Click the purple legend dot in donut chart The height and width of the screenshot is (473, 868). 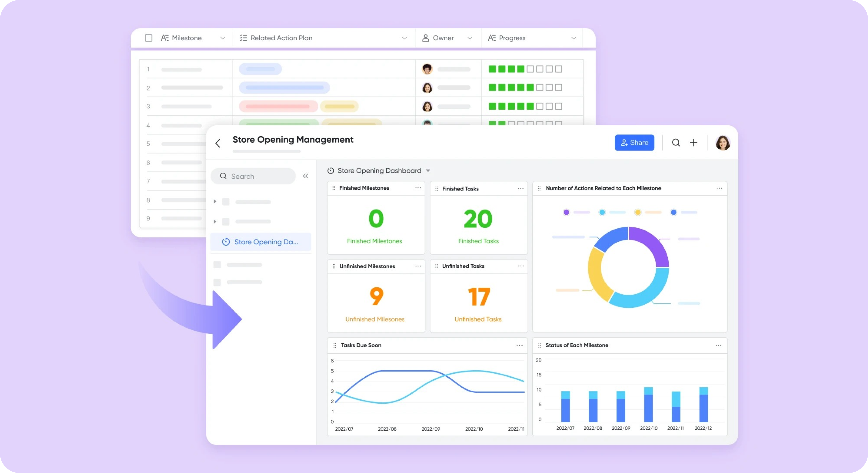pos(566,212)
